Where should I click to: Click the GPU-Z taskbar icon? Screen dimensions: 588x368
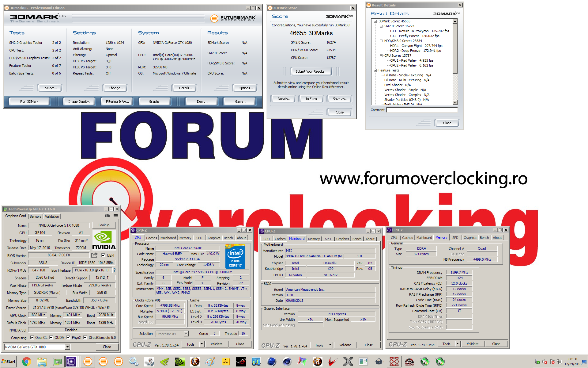[x=57, y=362]
